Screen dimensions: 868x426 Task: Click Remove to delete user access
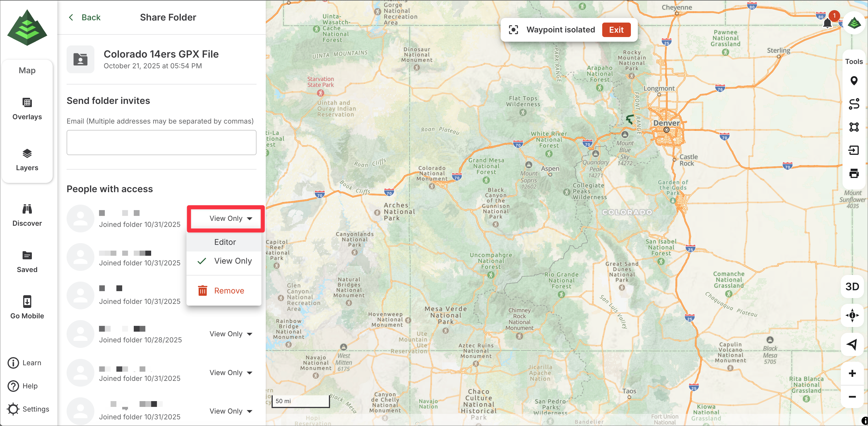(229, 291)
